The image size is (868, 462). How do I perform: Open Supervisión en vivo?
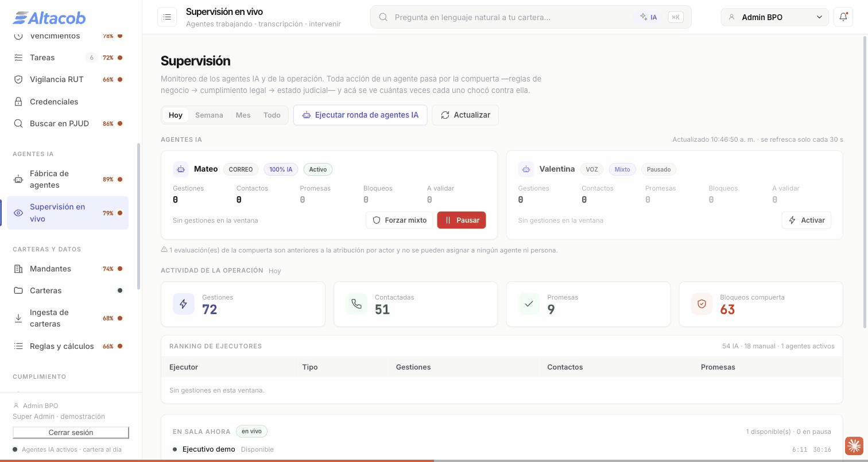[x=68, y=213]
